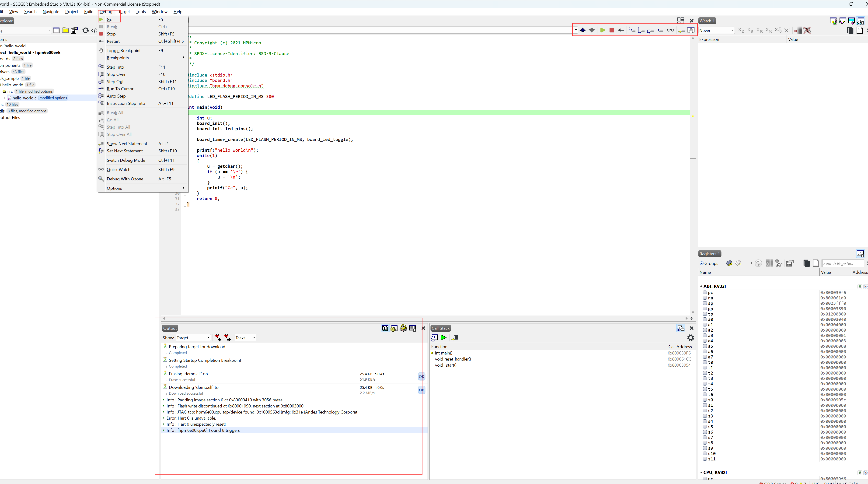Screen dimensions: 868x484
Task: Open the Never refresh dropdown in Watch
Action: click(716, 30)
